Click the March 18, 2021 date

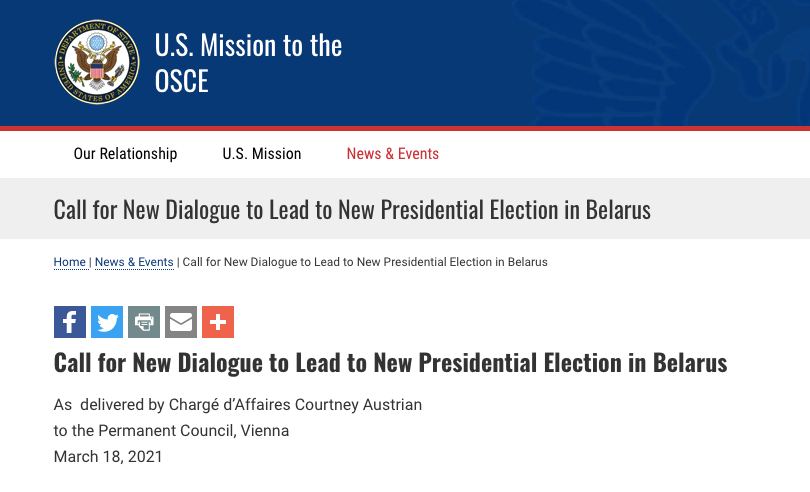click(x=108, y=457)
